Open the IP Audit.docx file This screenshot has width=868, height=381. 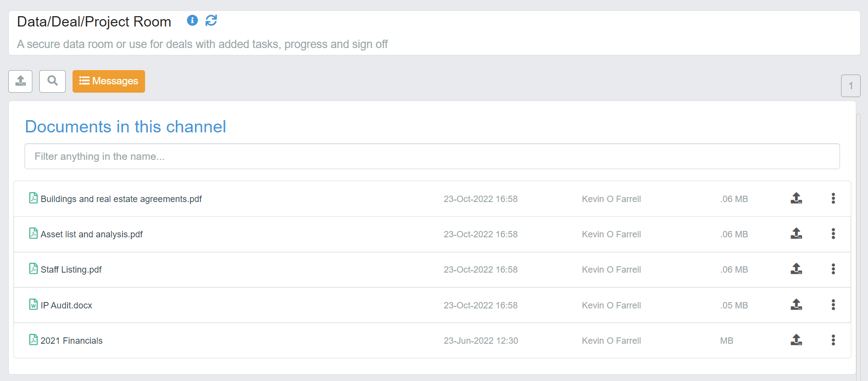tap(66, 305)
